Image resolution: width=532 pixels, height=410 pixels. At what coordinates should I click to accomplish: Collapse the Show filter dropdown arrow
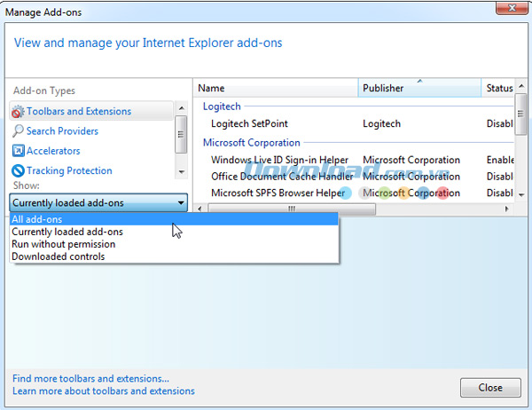coord(181,203)
